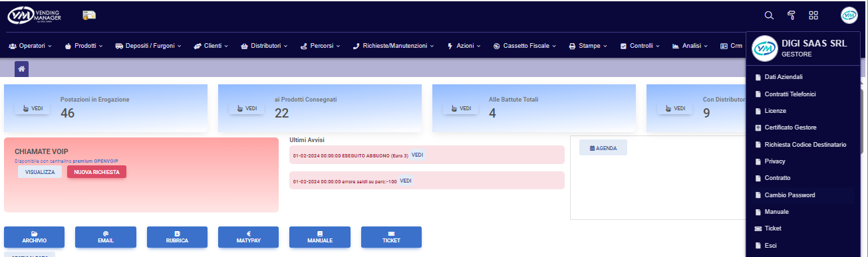Screen dimensions: 868x257
Task: Click the ticket icon in the user menu
Action: tap(758, 228)
